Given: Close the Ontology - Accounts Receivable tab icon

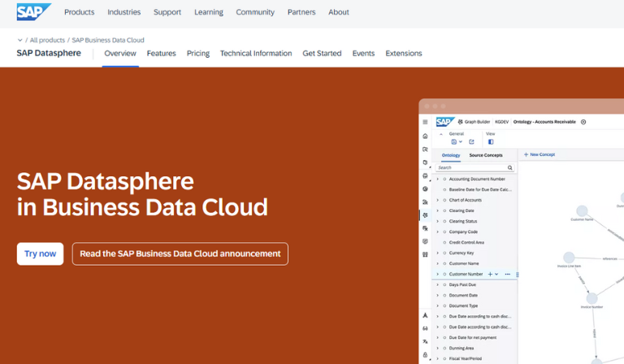Looking at the screenshot, I should coord(583,122).
